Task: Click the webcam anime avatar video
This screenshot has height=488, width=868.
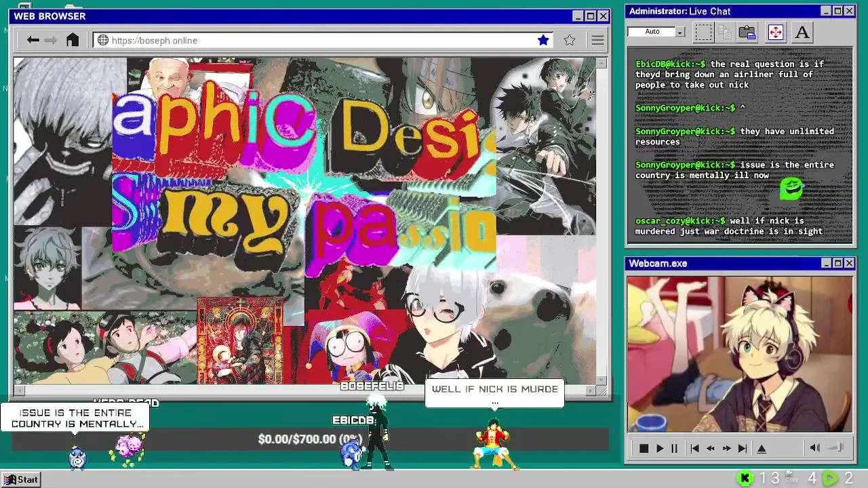Action: 739,354
